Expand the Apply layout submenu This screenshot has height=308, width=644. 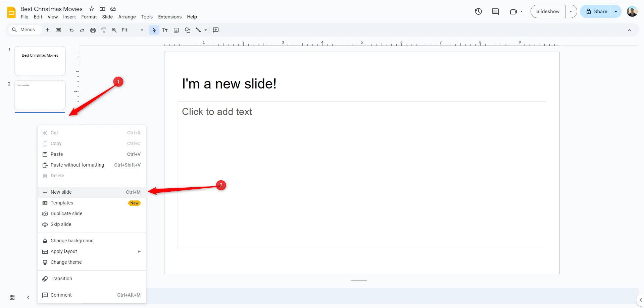tap(92, 251)
